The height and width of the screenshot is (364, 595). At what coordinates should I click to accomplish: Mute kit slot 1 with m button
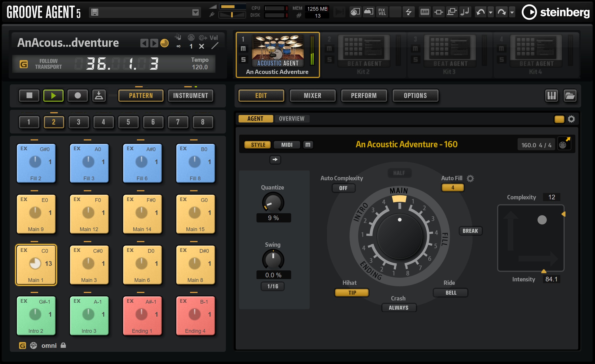(243, 49)
